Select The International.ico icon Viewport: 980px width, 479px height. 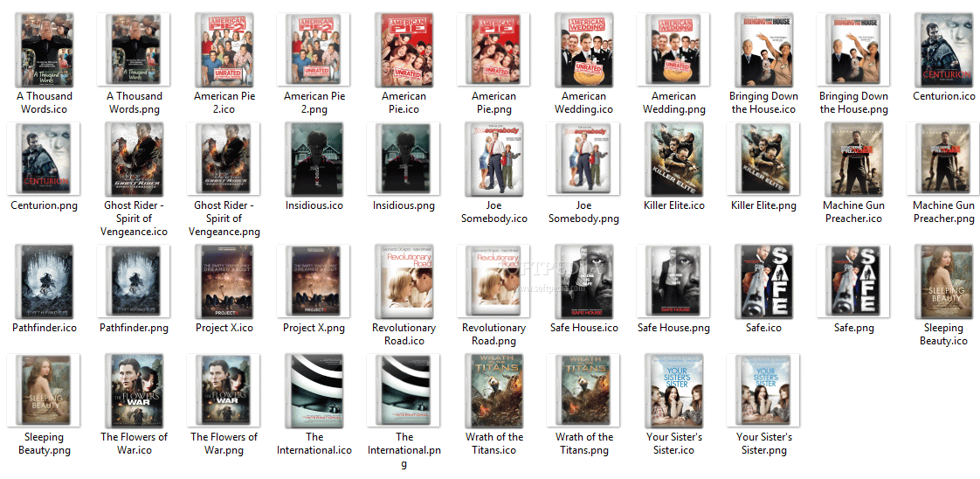[314, 390]
